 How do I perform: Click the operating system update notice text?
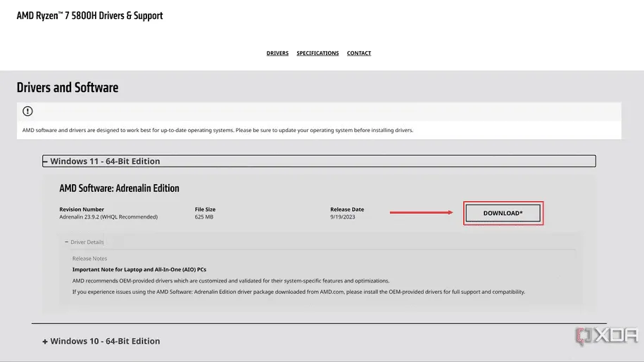pos(217,130)
